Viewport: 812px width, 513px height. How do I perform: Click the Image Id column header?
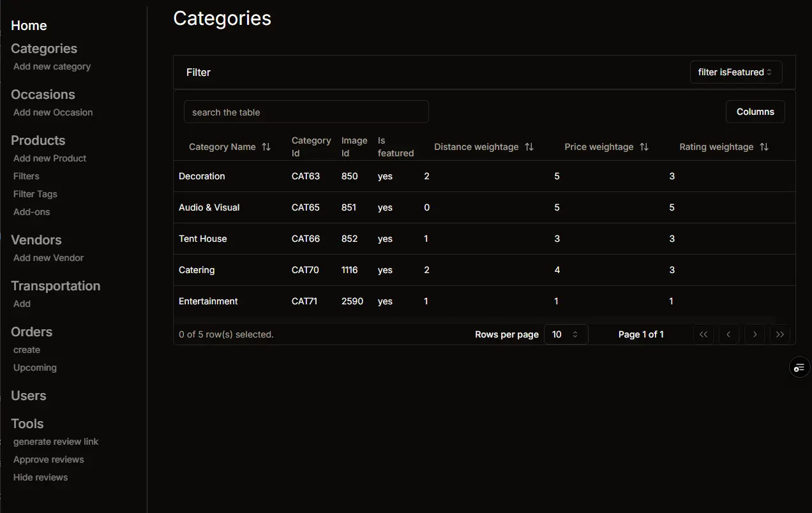tap(354, 147)
